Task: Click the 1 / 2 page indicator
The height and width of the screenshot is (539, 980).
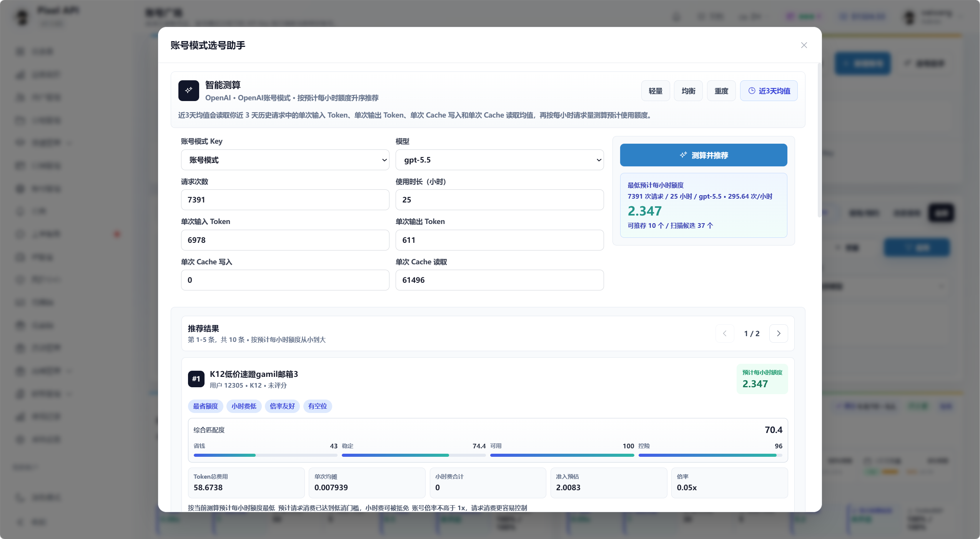Action: click(752, 333)
